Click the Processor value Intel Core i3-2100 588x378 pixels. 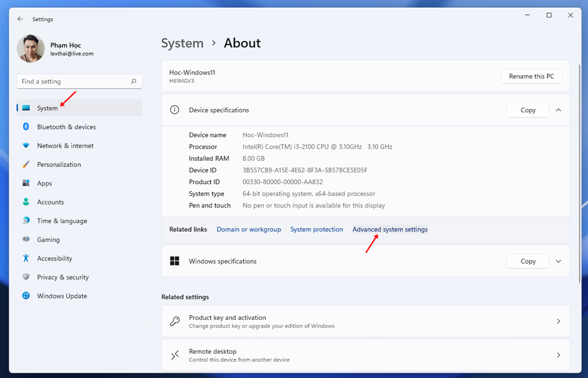point(318,146)
